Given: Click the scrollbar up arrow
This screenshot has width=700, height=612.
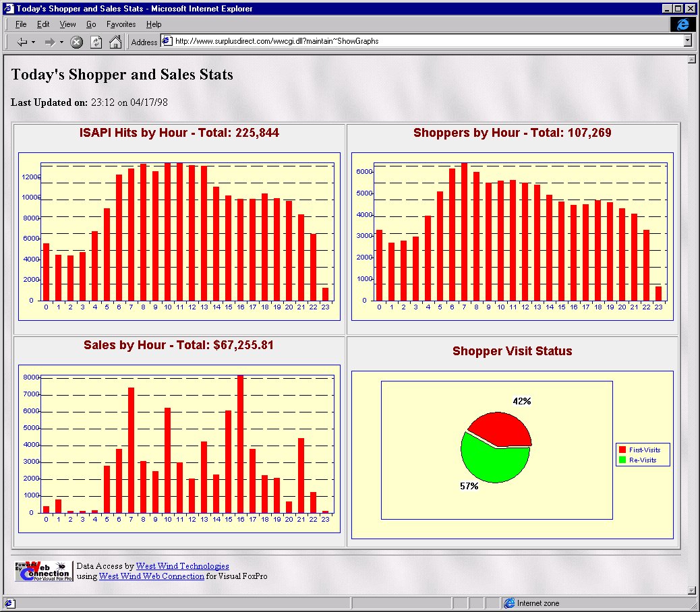Looking at the screenshot, I should (691, 59).
